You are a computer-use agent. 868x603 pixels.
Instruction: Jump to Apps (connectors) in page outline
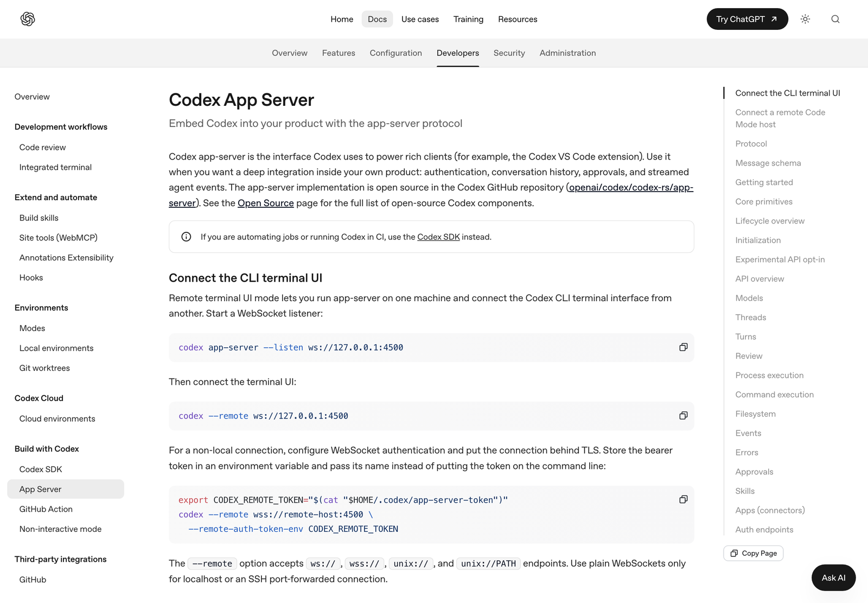click(770, 510)
